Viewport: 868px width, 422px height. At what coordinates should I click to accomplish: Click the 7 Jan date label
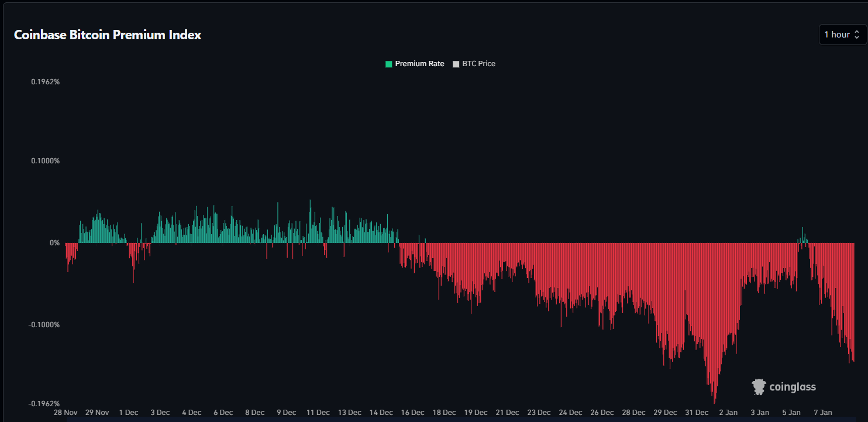823,413
